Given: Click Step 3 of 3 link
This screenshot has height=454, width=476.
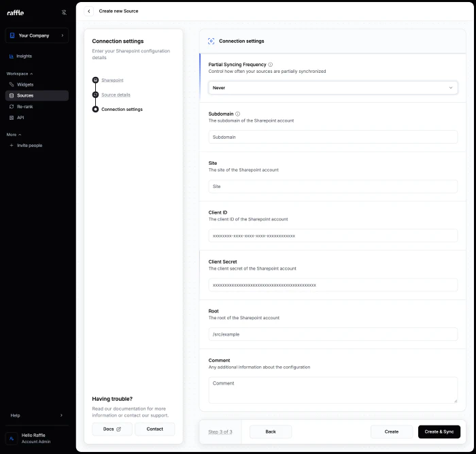Looking at the screenshot, I should tap(220, 432).
